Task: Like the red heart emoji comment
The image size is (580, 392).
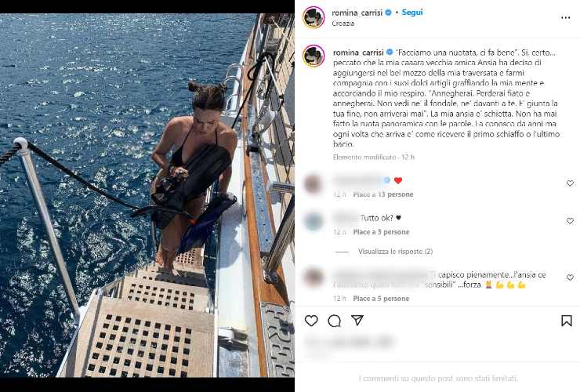Action: (x=570, y=183)
